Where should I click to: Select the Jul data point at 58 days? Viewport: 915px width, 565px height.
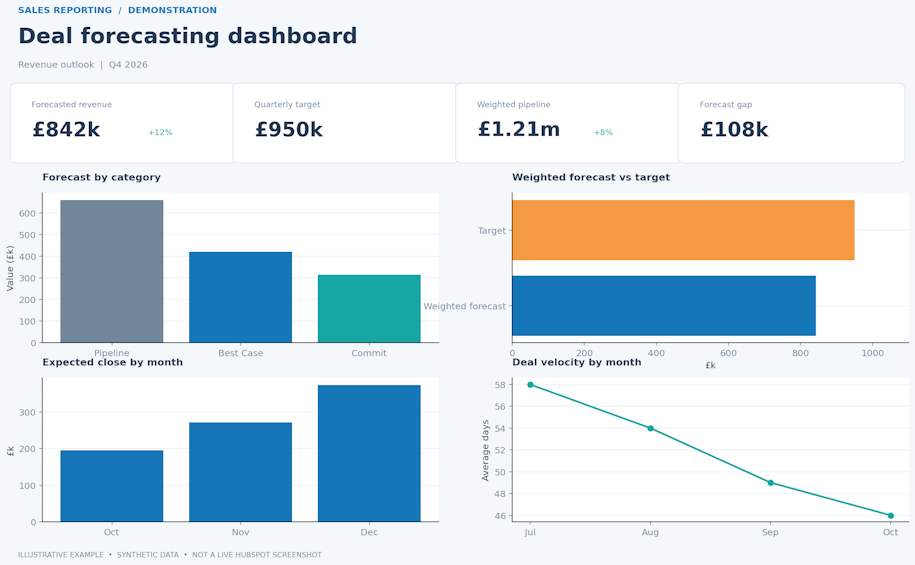pos(530,385)
